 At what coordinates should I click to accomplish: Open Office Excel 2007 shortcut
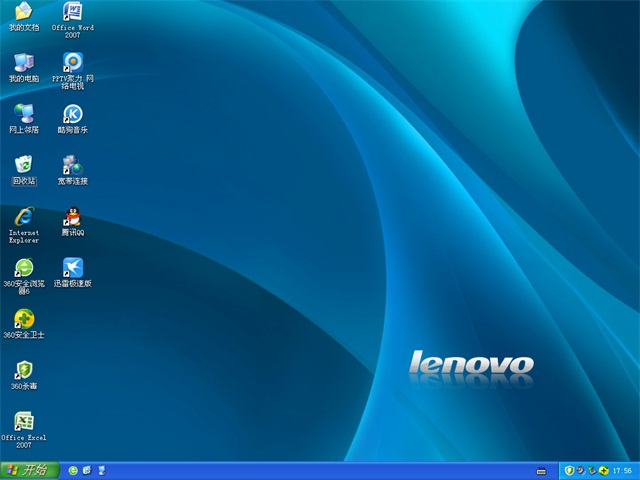pos(23,421)
